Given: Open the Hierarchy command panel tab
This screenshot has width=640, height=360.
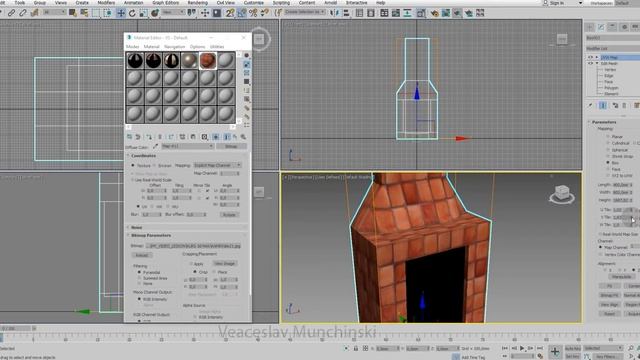Looking at the screenshot, I should pos(612,27).
